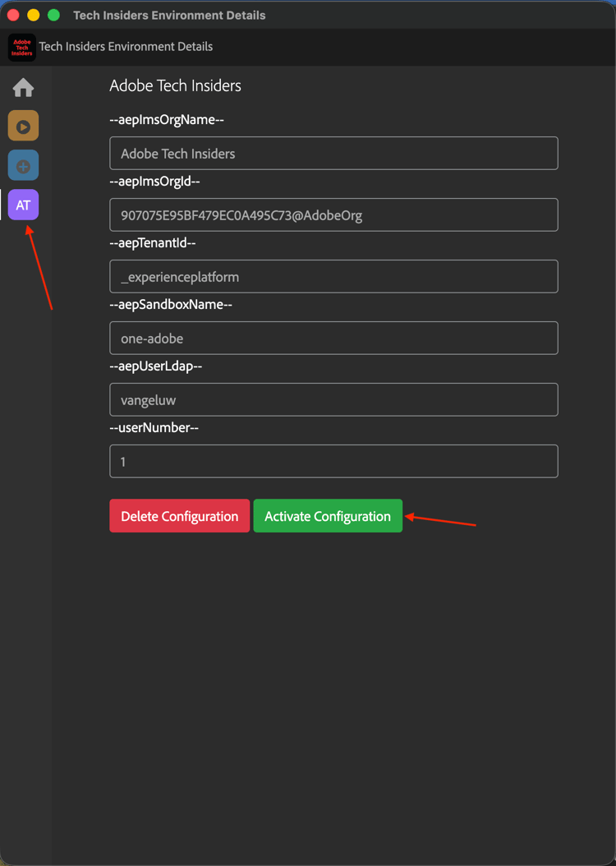Click header text Tech Insiders Environment Details
Screen dimensions: 616x866
pyautogui.click(x=126, y=46)
